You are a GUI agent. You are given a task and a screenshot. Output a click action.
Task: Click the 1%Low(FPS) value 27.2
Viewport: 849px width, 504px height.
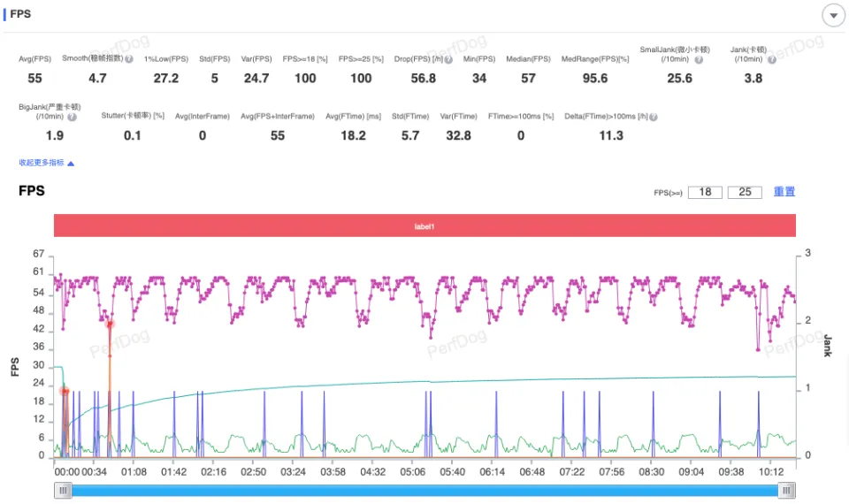(166, 79)
